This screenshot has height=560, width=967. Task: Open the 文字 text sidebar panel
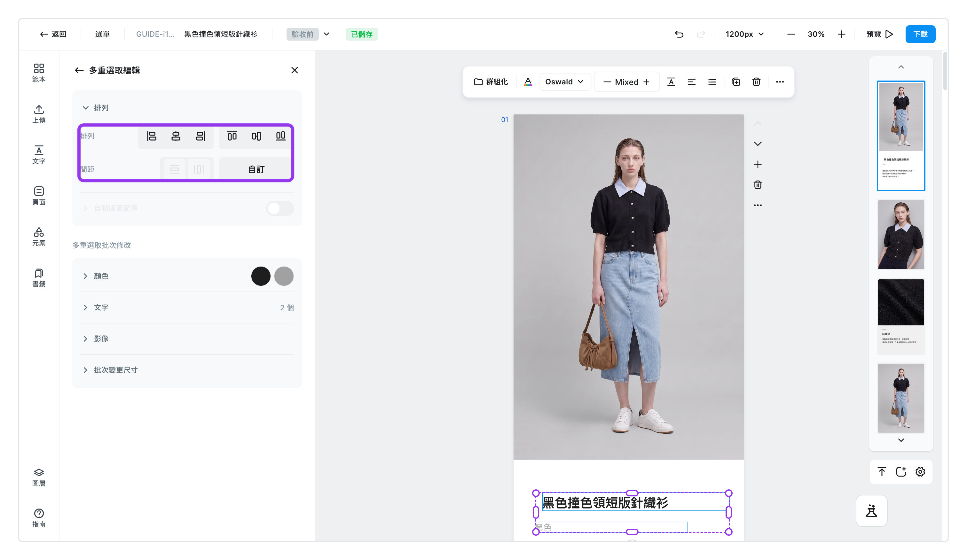coord(39,155)
